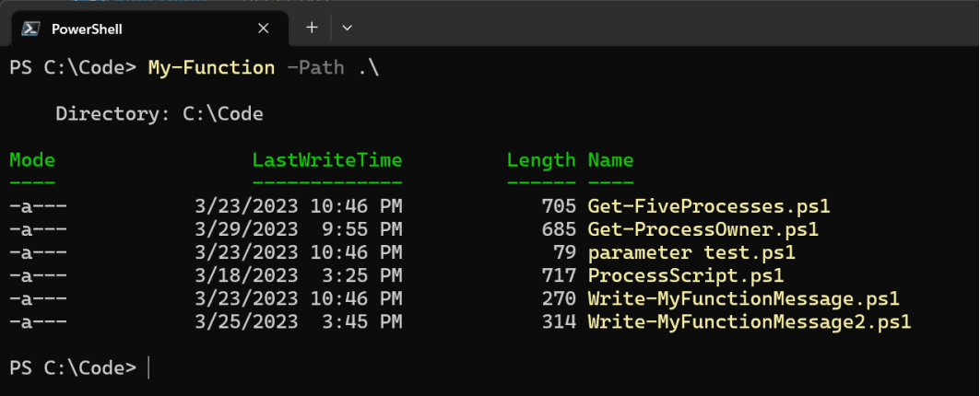Click at the bottom prompt cursor

click(148, 367)
